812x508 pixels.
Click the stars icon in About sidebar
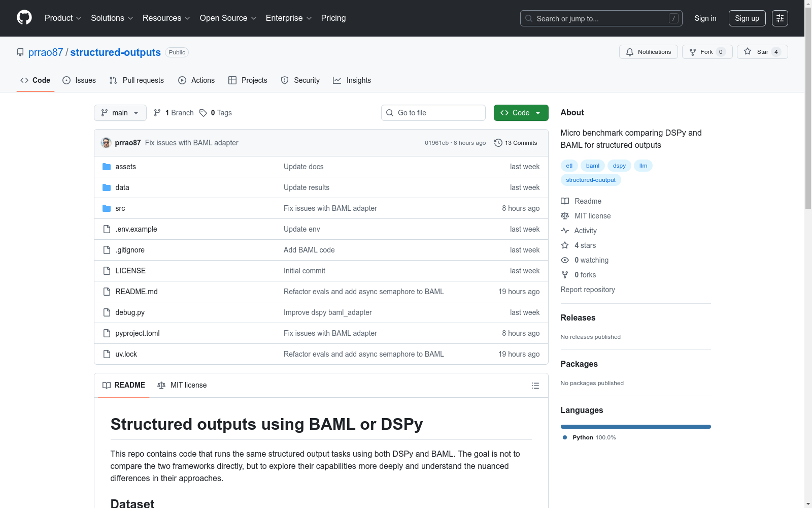[565, 245]
